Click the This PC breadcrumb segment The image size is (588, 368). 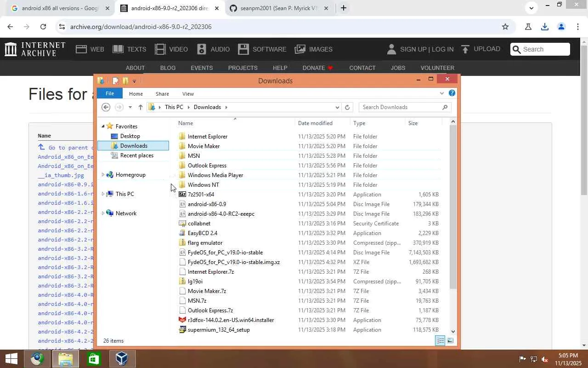coord(174,107)
